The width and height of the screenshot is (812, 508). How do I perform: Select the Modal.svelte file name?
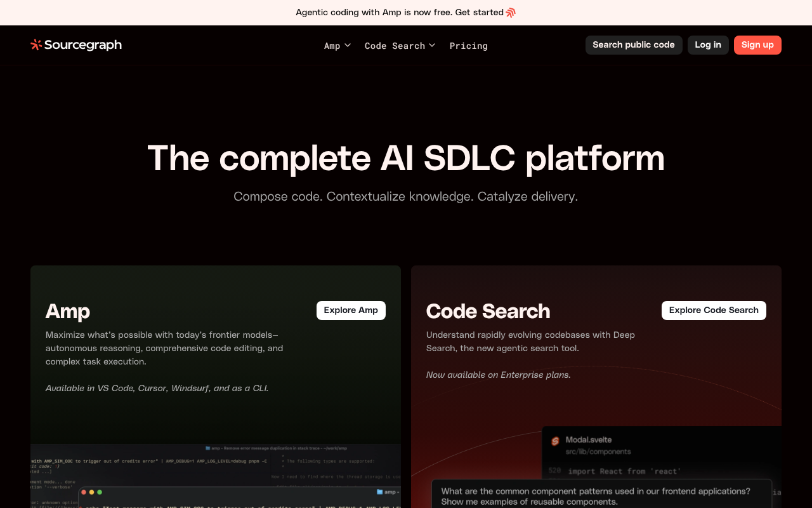pyautogui.click(x=589, y=439)
